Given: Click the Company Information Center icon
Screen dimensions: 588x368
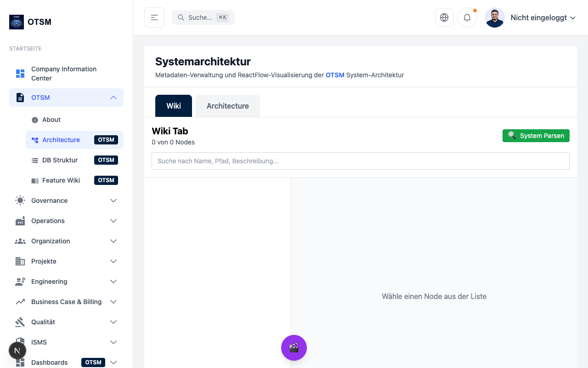Looking at the screenshot, I should [x=20, y=74].
